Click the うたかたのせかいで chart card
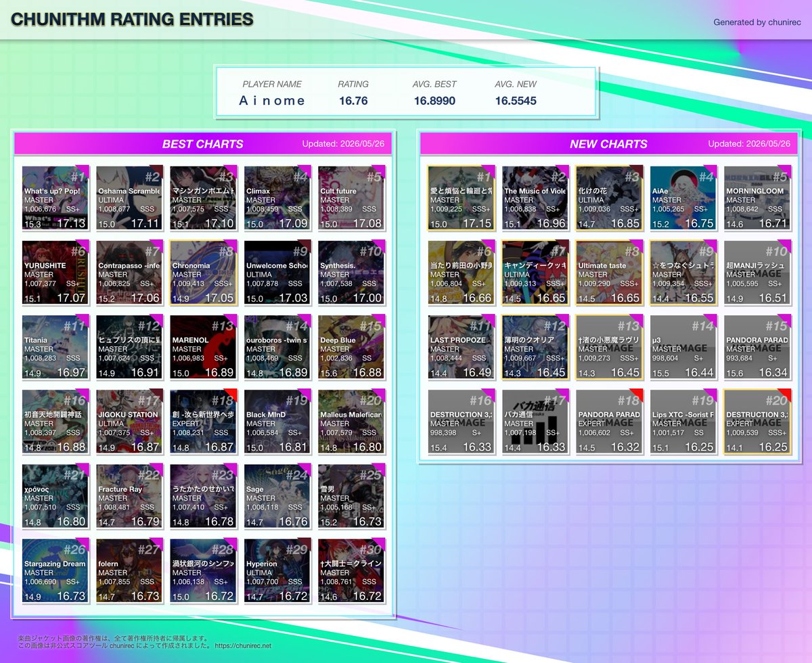812x663 pixels. tap(204, 496)
